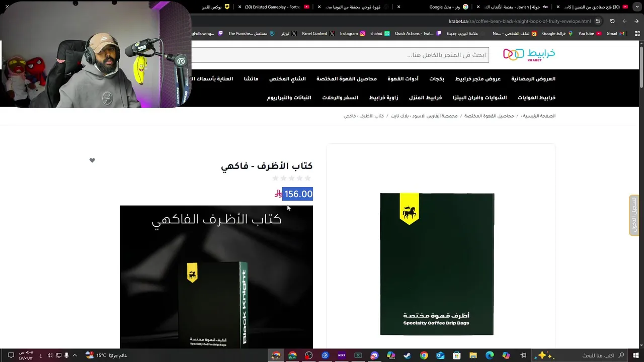Viewport: 644px width, 362px height.
Task: Open Microsoft Store from the taskbar
Action: click(x=456, y=355)
